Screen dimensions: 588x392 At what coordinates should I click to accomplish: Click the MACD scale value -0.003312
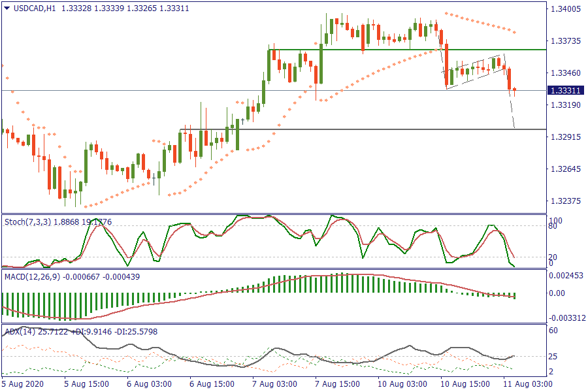(x=567, y=318)
